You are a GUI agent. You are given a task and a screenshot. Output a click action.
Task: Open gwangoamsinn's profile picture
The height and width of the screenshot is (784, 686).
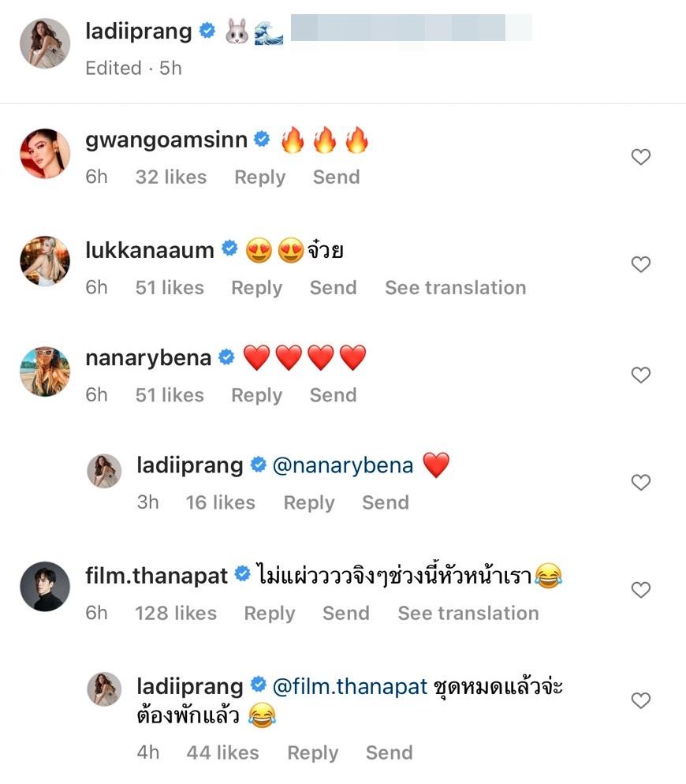45,154
